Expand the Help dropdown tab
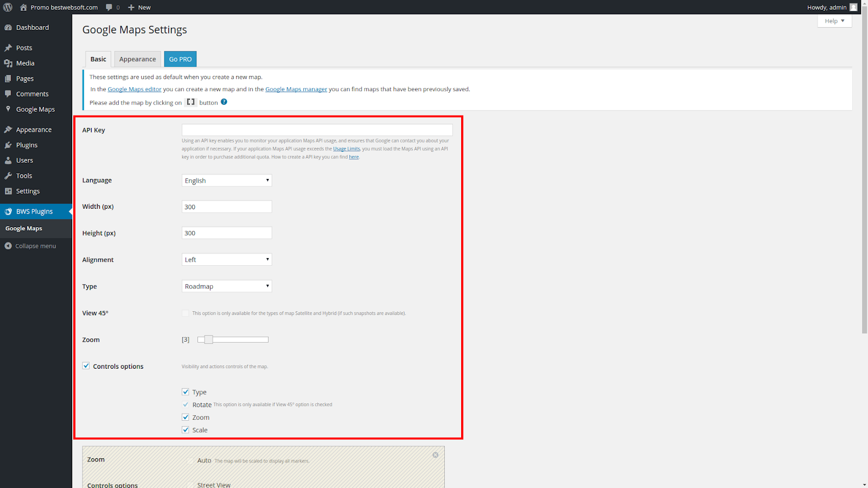This screenshot has width=868, height=488. (x=834, y=21)
